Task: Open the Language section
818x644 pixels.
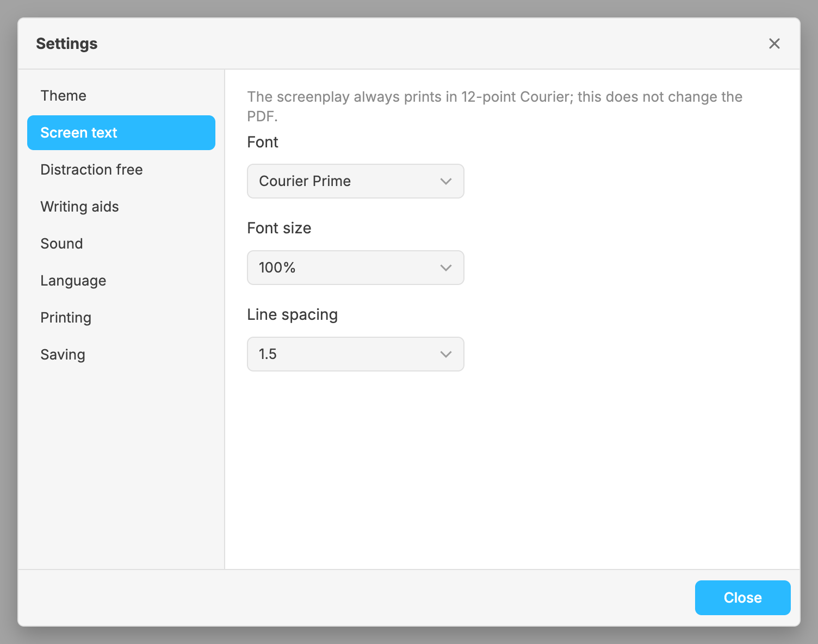Action: 121,281
